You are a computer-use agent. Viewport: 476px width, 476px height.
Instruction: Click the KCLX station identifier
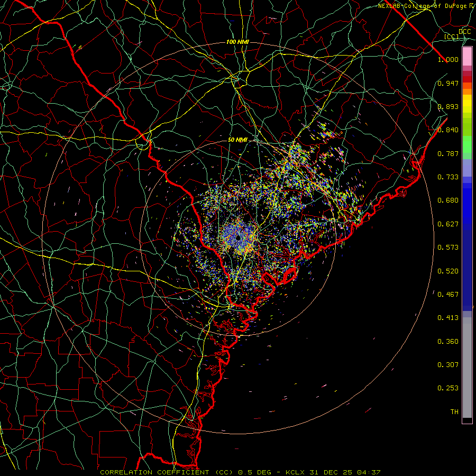[x=296, y=472]
